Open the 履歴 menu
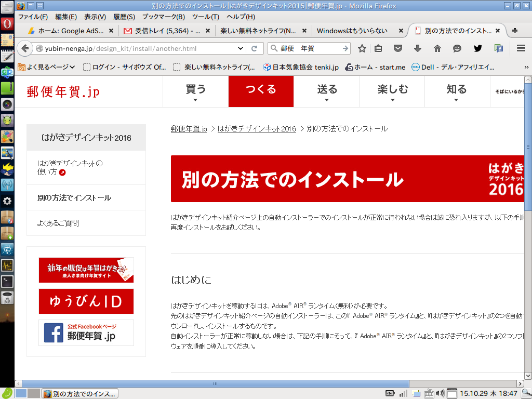The height and width of the screenshot is (399, 532). pos(124,17)
